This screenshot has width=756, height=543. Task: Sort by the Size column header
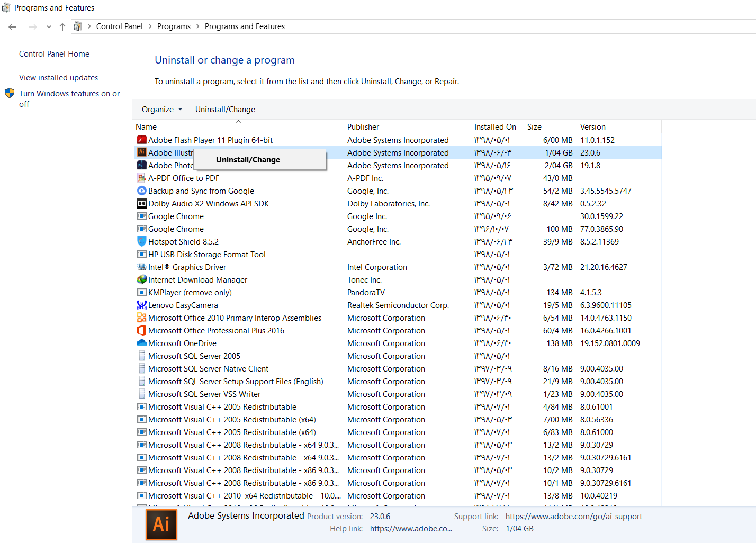pyautogui.click(x=550, y=127)
